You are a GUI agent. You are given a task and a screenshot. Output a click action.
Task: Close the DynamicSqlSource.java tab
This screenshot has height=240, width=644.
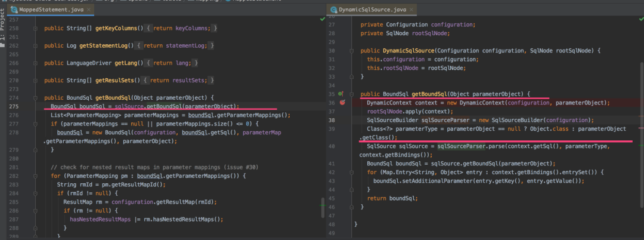(x=411, y=10)
